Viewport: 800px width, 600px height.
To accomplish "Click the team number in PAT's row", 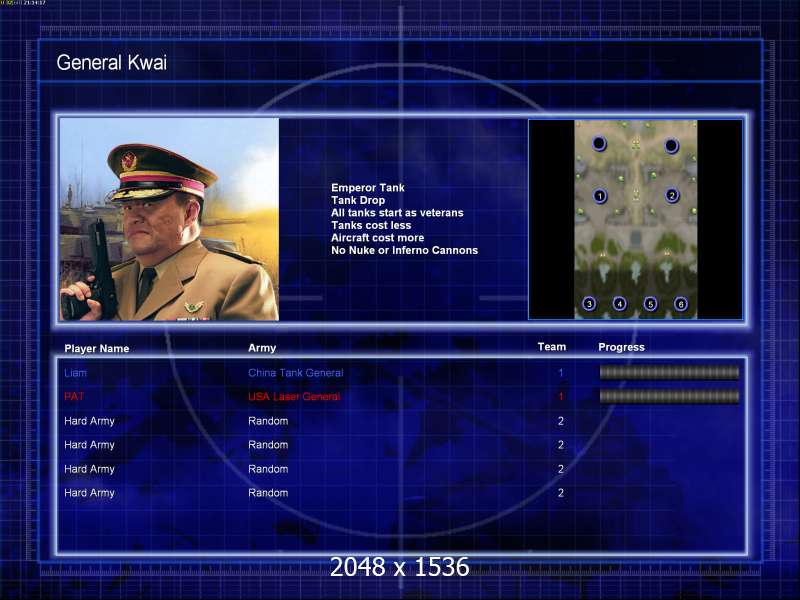I will point(561,396).
